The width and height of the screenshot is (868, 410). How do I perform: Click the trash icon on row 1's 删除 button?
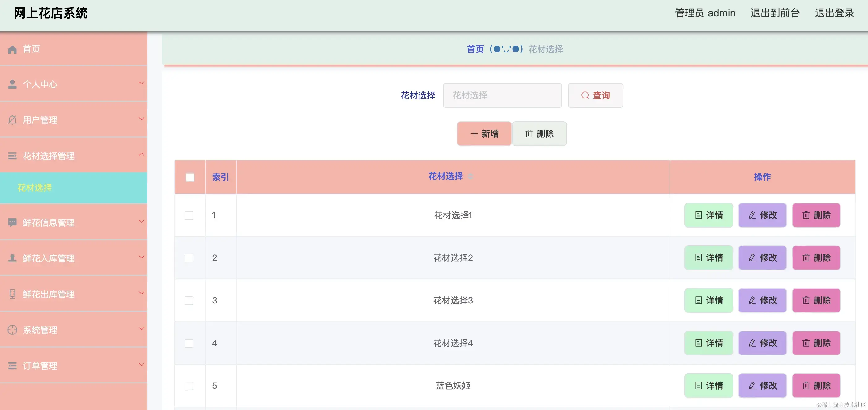806,215
